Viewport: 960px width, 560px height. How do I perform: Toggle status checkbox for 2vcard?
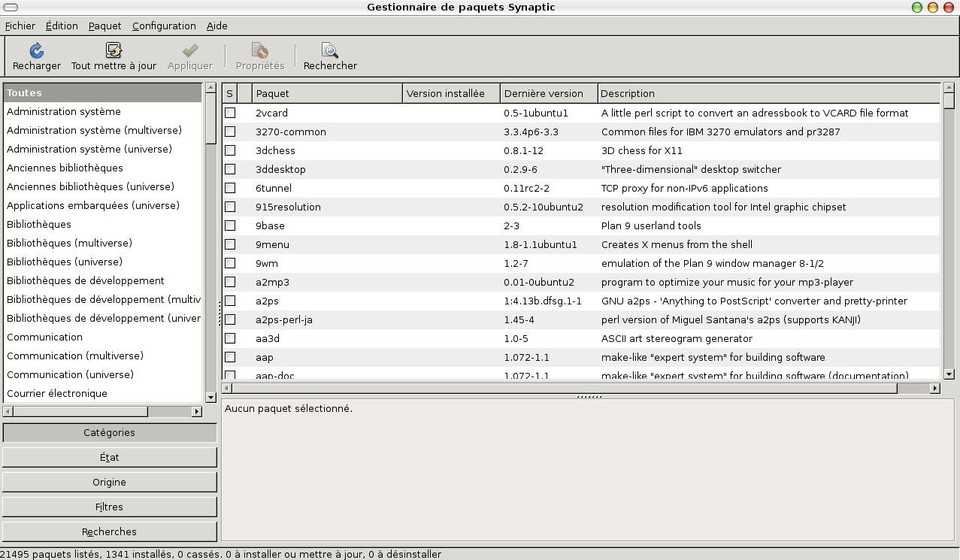click(230, 113)
